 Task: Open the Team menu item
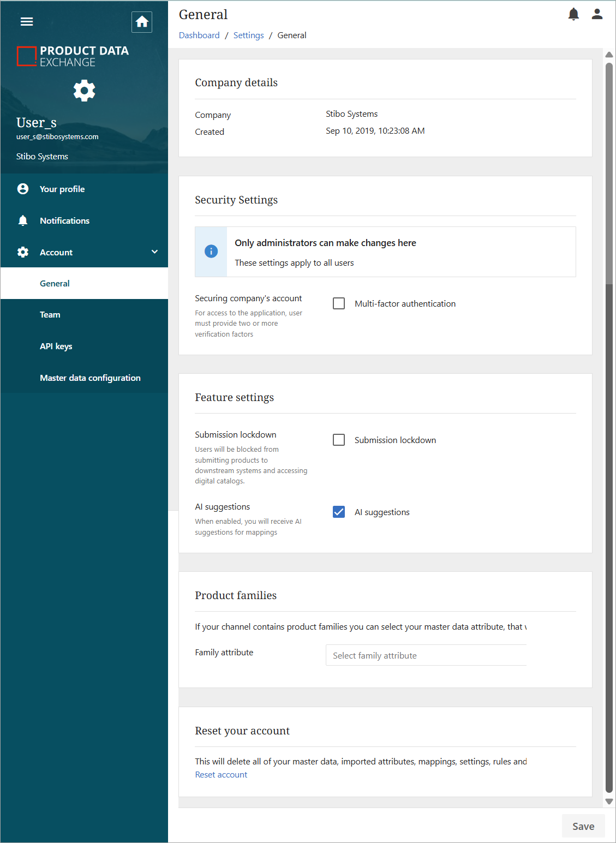click(50, 315)
